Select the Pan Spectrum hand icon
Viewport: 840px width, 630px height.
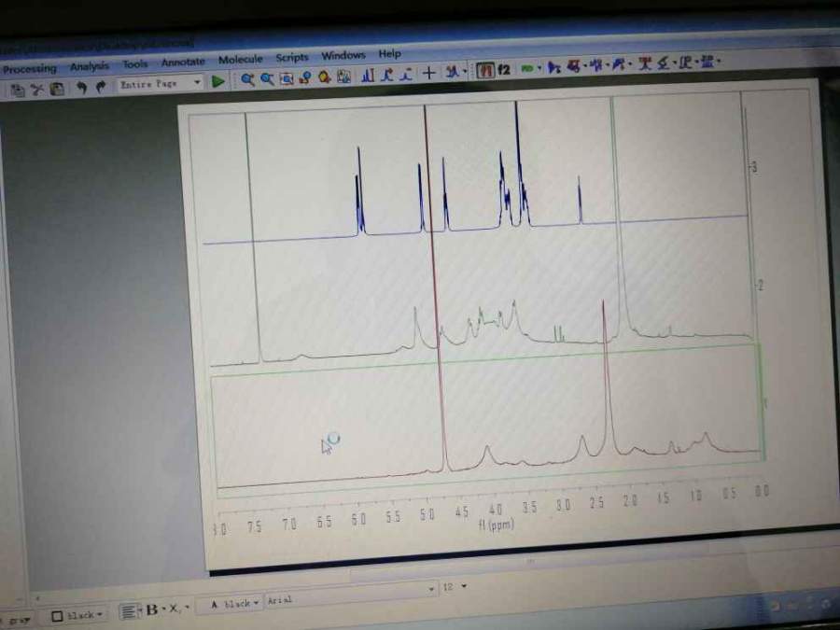click(325, 77)
